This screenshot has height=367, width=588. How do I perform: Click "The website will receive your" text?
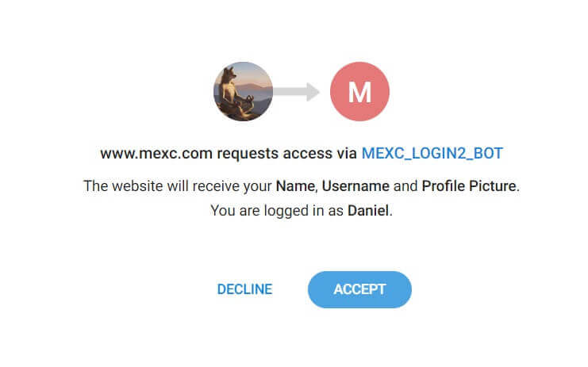coord(178,186)
